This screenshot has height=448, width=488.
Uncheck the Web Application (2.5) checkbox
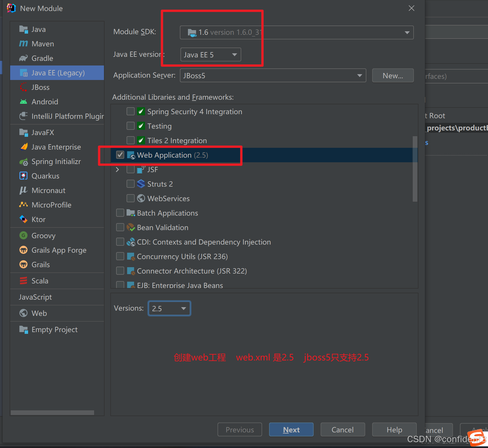coord(120,155)
